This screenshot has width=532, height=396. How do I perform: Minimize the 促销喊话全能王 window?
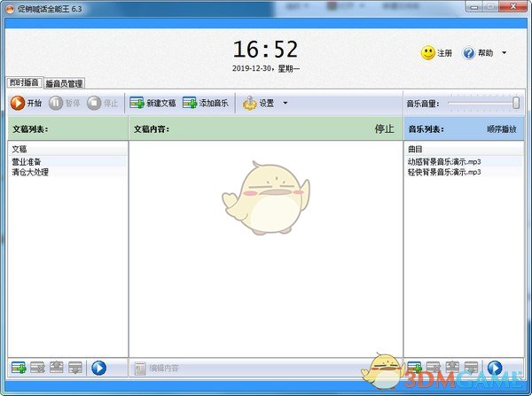(x=474, y=7)
